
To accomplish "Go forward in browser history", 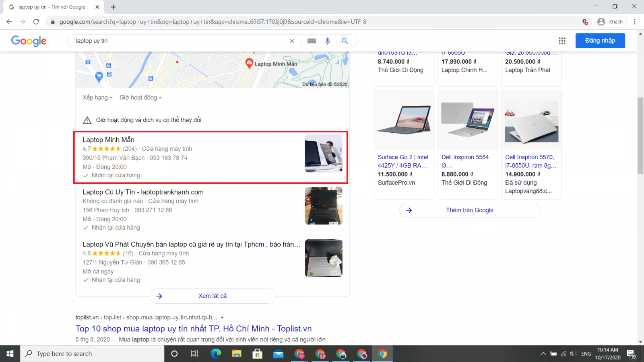I will pos(23,22).
